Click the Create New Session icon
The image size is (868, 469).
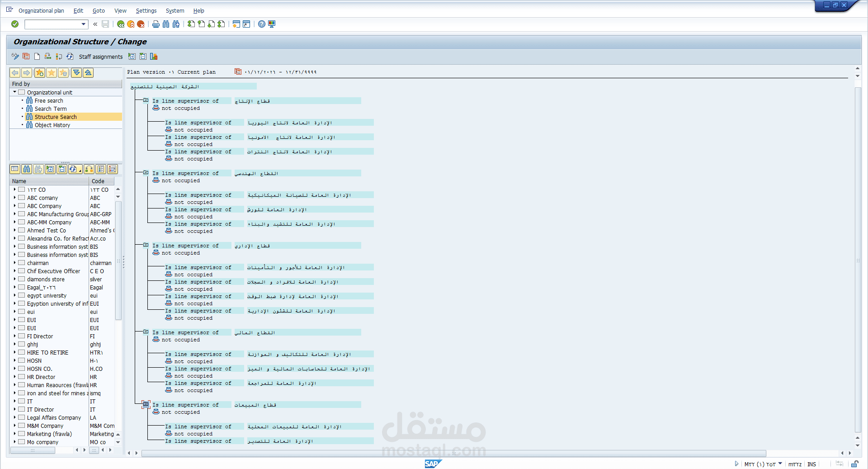tap(236, 24)
